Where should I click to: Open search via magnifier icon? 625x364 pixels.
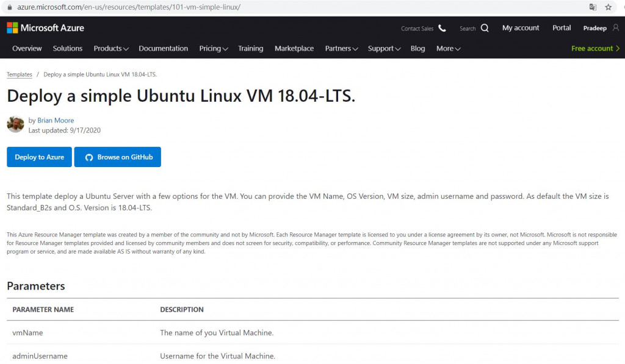click(485, 28)
